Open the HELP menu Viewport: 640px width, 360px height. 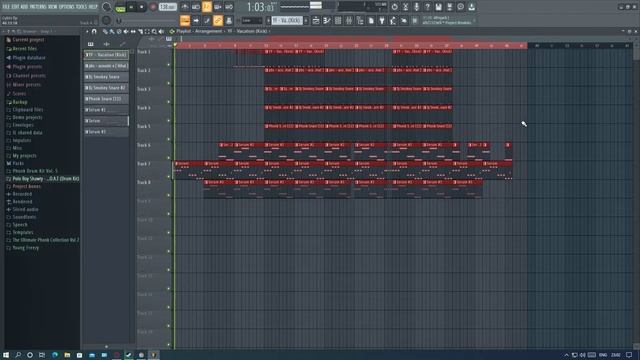tap(93, 7)
